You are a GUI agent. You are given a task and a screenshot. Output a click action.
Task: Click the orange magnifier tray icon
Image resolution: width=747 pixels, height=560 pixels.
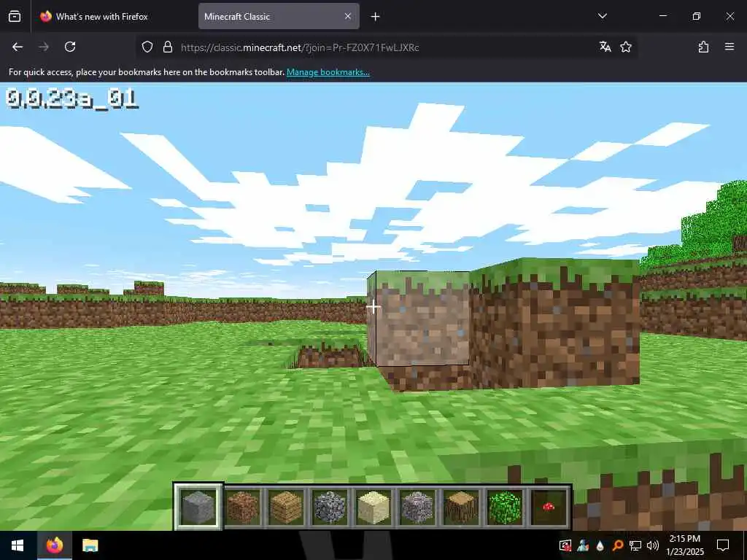617,545
